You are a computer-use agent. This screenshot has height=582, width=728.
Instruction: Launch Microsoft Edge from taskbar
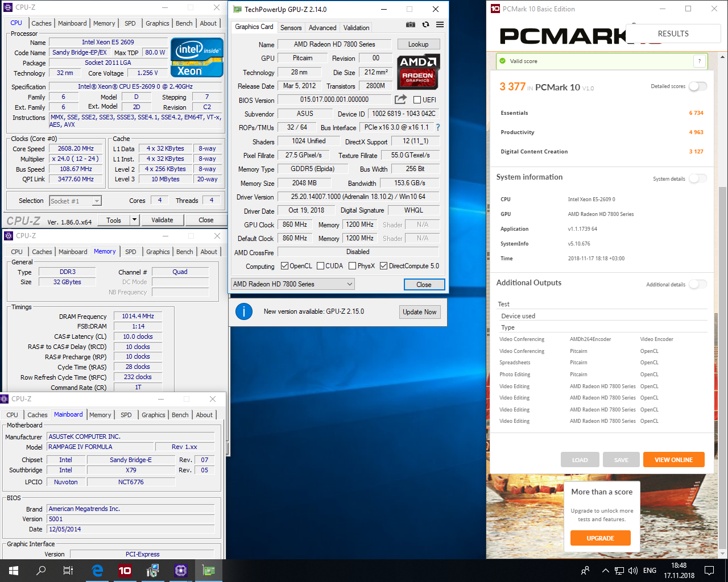point(97,571)
